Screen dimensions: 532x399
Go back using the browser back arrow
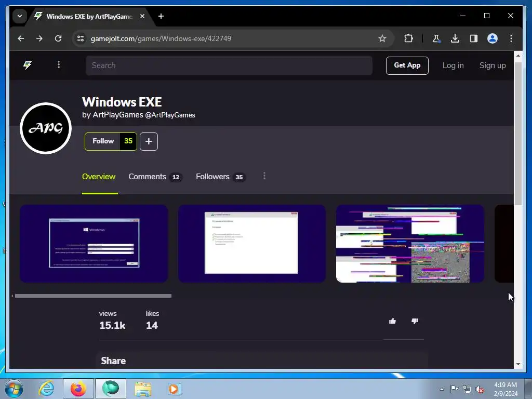(x=21, y=38)
